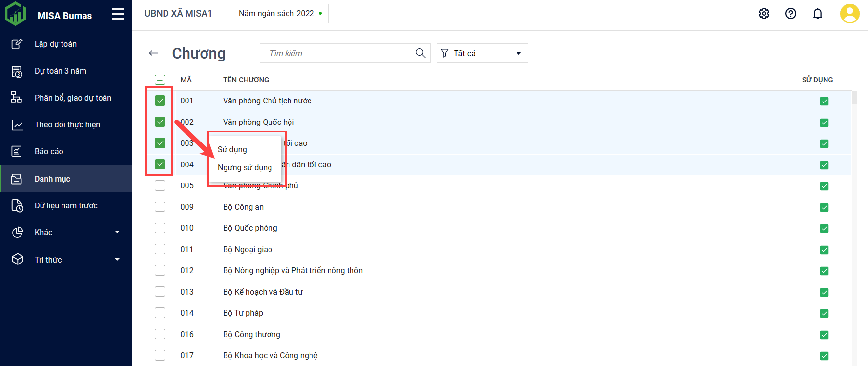The height and width of the screenshot is (366, 868).
Task: Toggle the Sử dụng checkbox for Bộ Tư pháp
Action: (x=824, y=313)
